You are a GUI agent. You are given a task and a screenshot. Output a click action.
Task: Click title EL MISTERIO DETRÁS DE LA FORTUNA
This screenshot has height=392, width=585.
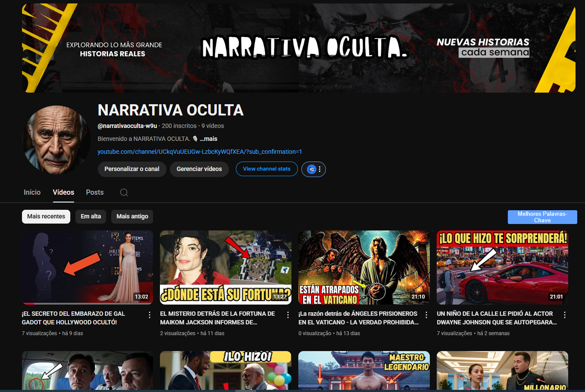[x=217, y=318]
